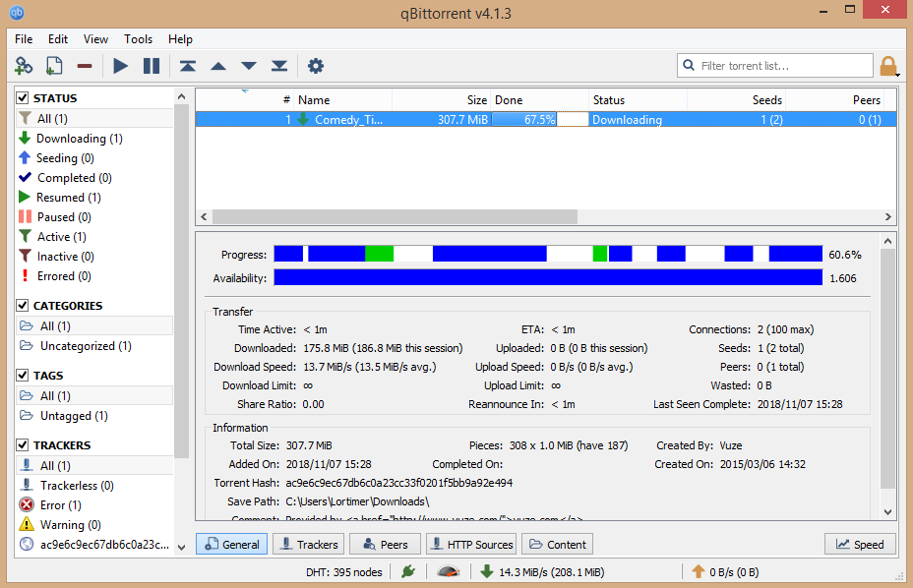Open the Speed graph tab
The image size is (913, 588).
860,545
